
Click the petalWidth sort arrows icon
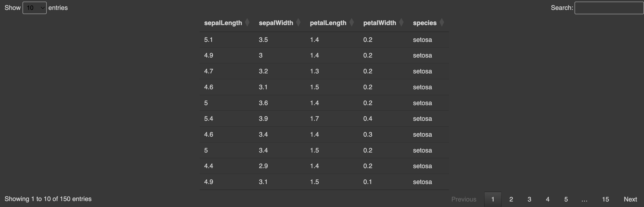point(401,23)
